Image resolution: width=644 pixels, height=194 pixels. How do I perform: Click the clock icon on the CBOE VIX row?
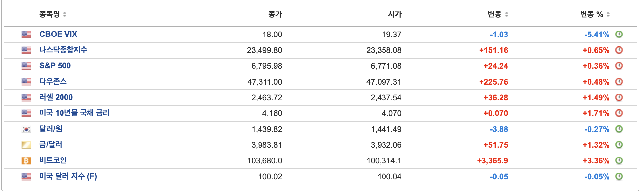620,34
